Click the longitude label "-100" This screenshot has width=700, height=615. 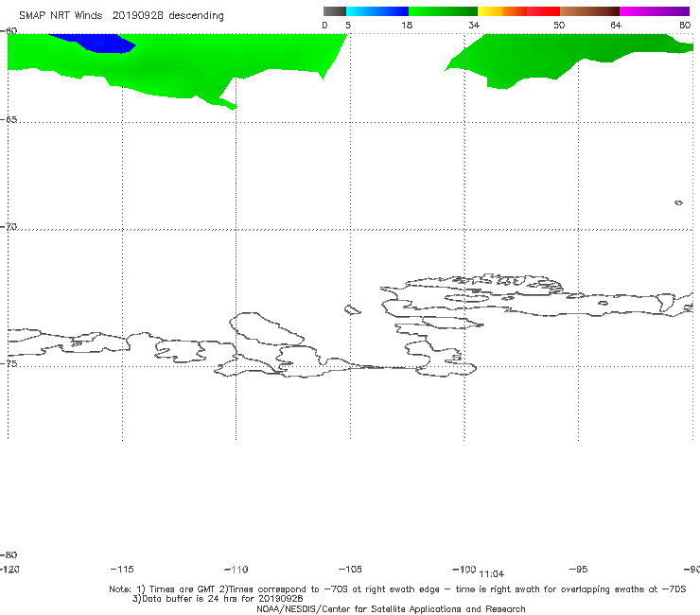click(x=464, y=570)
